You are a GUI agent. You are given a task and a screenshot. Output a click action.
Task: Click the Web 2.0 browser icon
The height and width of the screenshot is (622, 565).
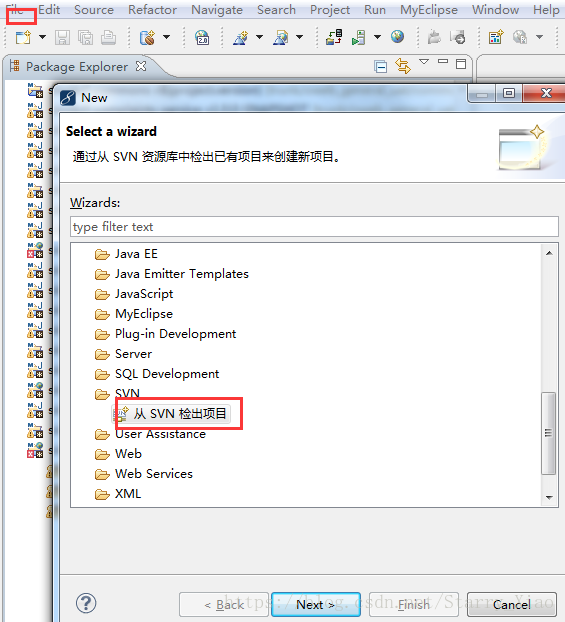(x=202, y=38)
